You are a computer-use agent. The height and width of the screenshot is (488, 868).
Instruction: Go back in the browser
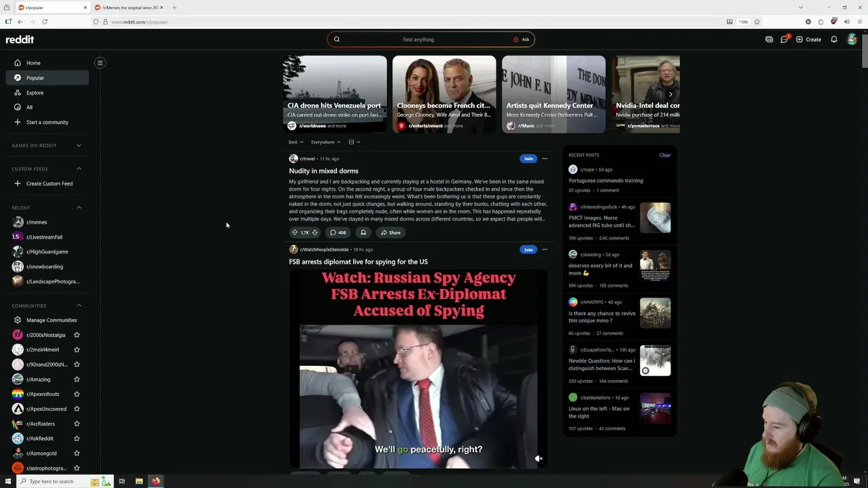(x=20, y=22)
